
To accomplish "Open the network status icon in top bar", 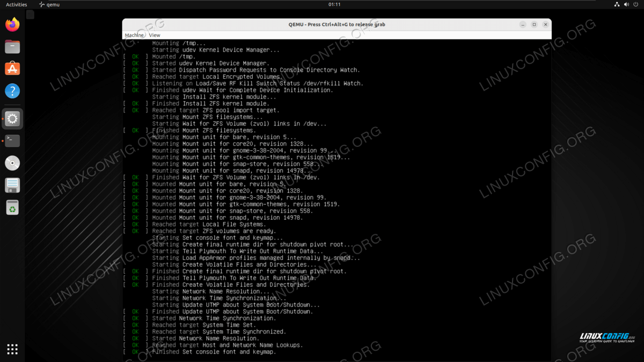I will click(x=617, y=4).
